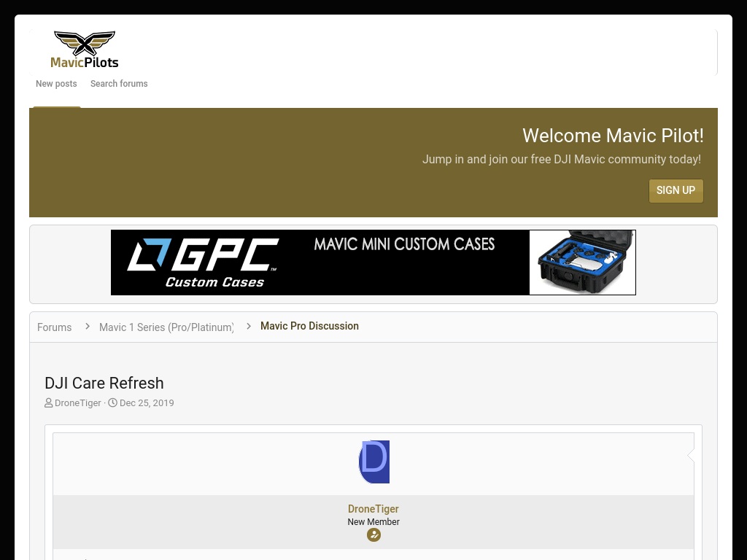Click the New Member label
This screenshot has height=560, width=747.
click(373, 522)
